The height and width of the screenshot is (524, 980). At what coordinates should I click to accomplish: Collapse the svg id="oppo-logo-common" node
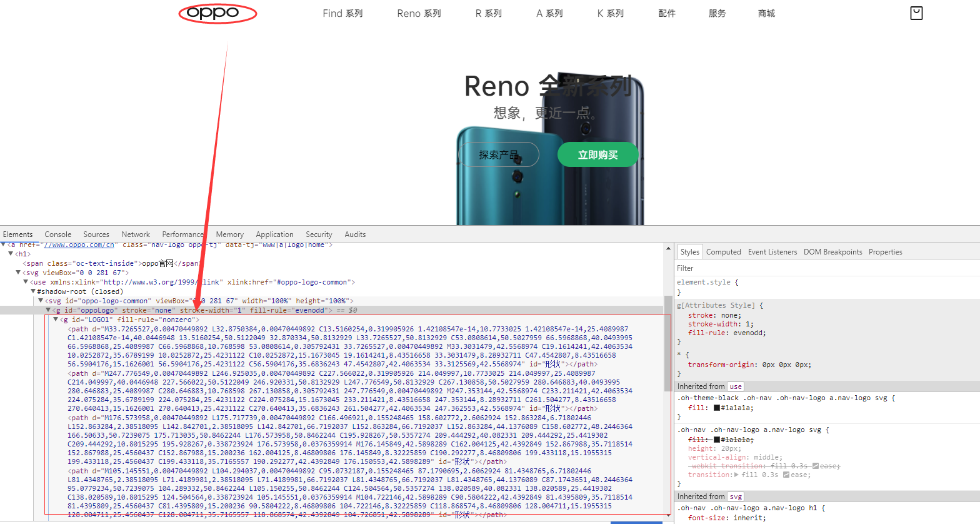(41, 301)
